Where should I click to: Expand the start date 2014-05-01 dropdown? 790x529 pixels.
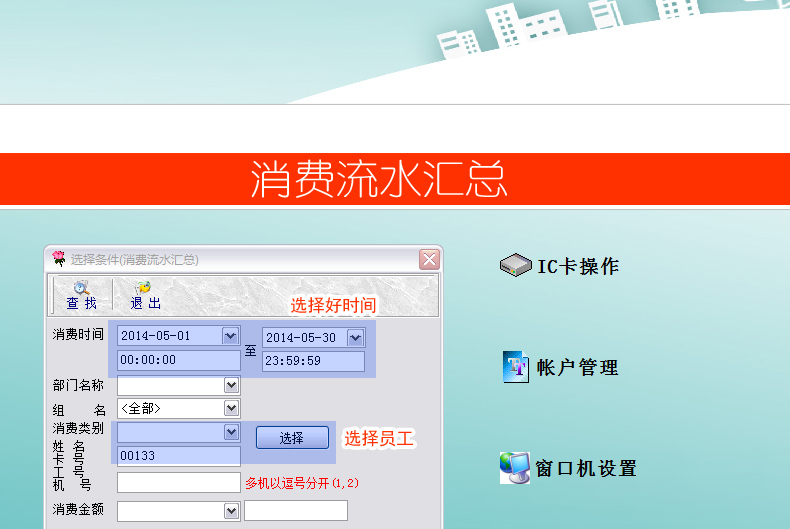pos(230,337)
